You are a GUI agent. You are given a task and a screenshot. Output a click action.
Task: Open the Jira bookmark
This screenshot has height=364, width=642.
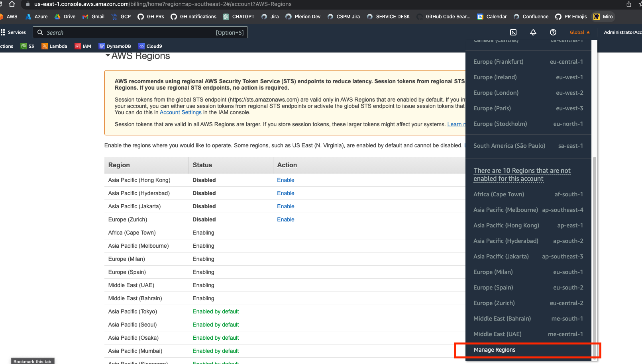click(270, 17)
